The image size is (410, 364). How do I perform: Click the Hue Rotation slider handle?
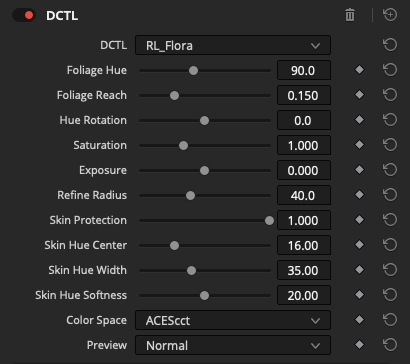tap(204, 121)
